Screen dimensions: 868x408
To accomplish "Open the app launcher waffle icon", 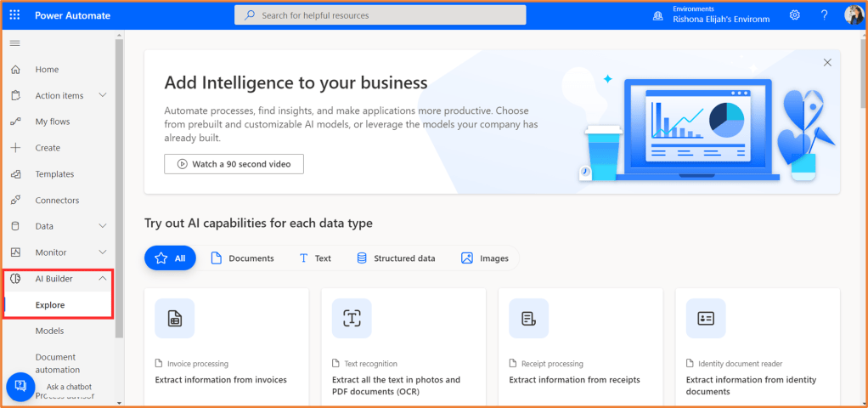I will point(15,15).
